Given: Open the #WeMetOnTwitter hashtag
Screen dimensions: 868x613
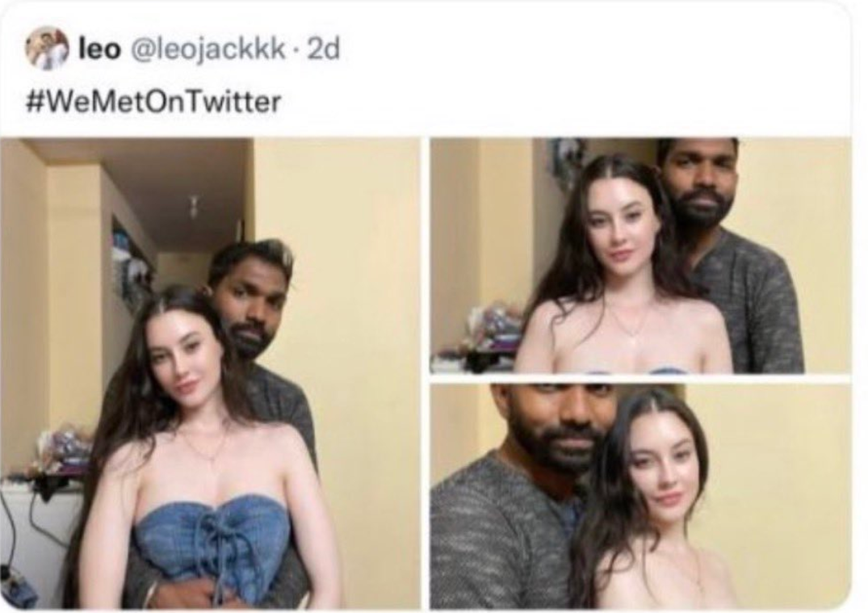Looking at the screenshot, I should 153,102.
